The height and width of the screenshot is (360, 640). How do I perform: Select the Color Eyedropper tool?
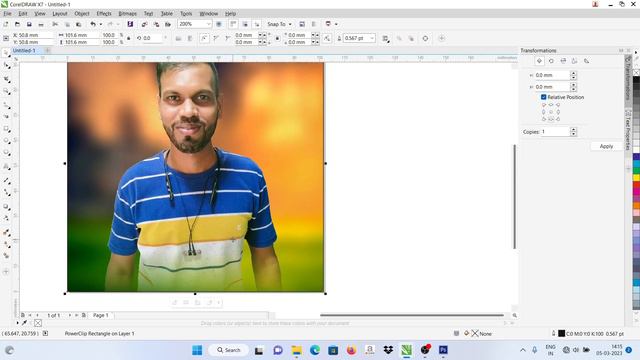coord(6,232)
